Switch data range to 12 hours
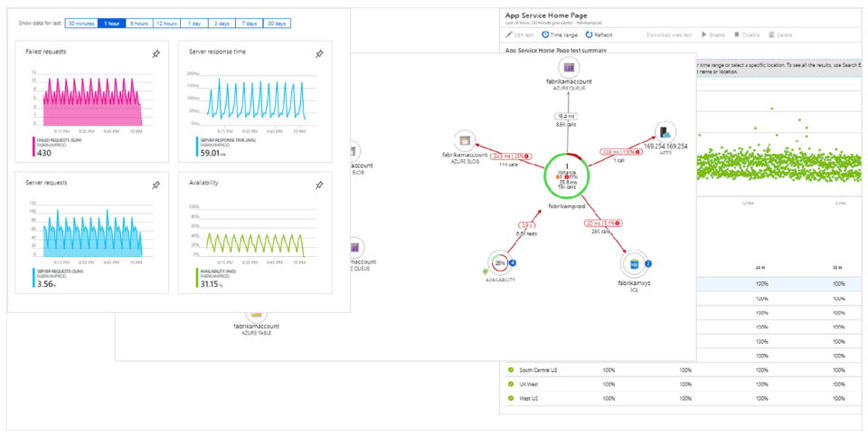This screenshot has width=868, height=438. [166, 24]
